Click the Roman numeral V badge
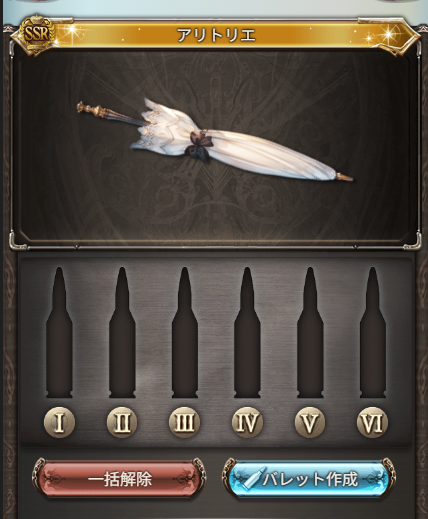 tap(310, 423)
